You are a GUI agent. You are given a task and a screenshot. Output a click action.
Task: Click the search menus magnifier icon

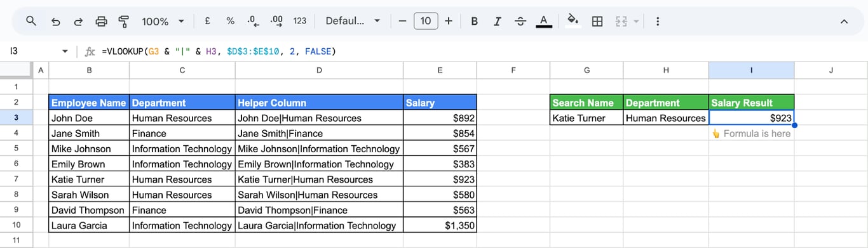[31, 21]
